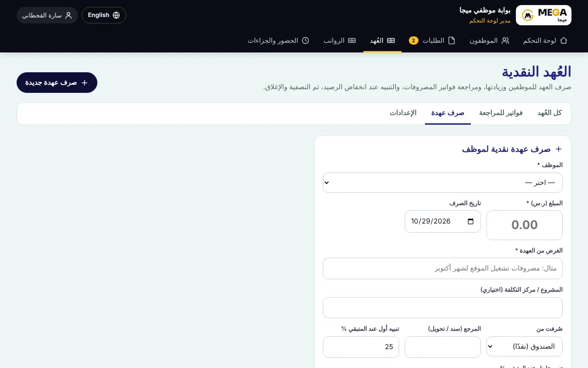Click the تنبيه أول عند المتبقي % field
The height and width of the screenshot is (368, 588).
click(x=361, y=347)
